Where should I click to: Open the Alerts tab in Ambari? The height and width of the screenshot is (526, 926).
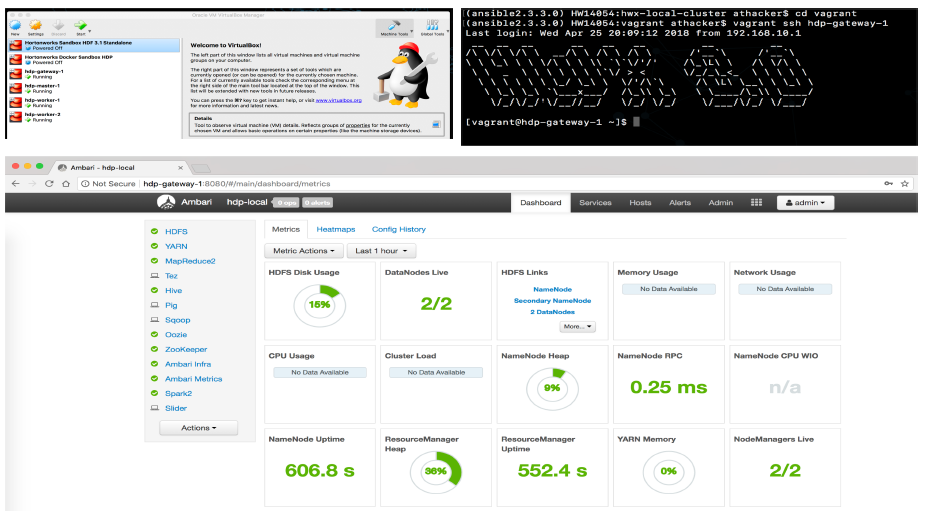[x=680, y=202]
